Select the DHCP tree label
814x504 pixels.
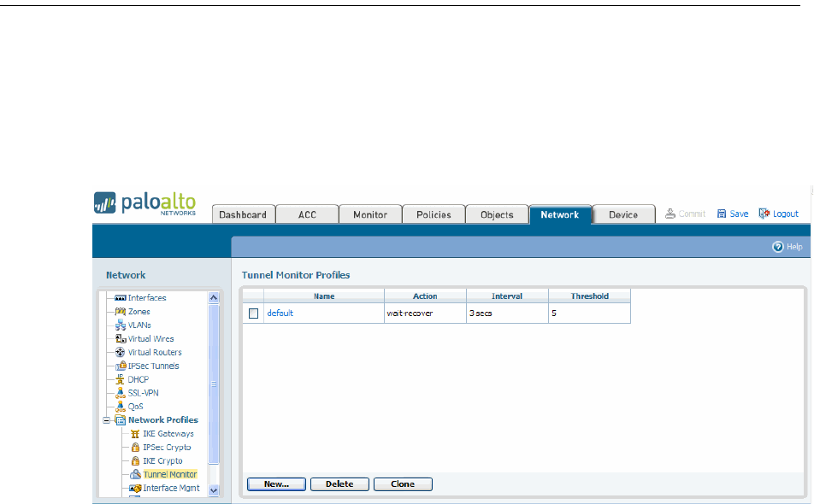(x=139, y=379)
